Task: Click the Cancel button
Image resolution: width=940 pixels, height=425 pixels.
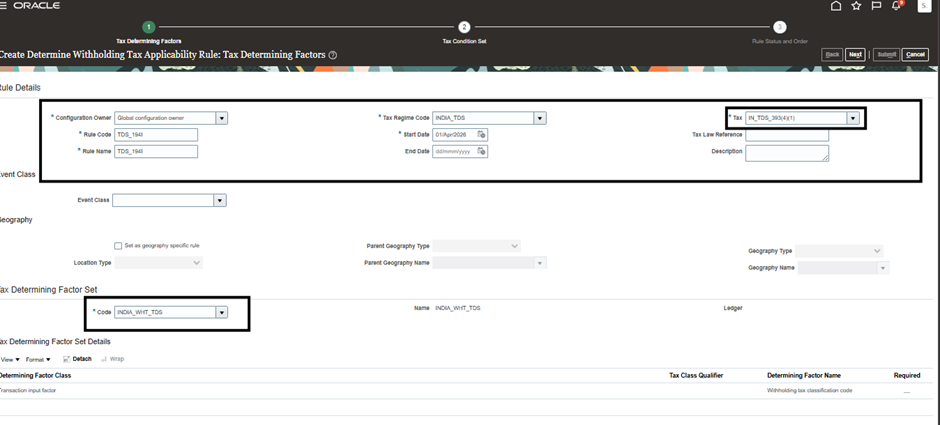Action: pos(915,55)
